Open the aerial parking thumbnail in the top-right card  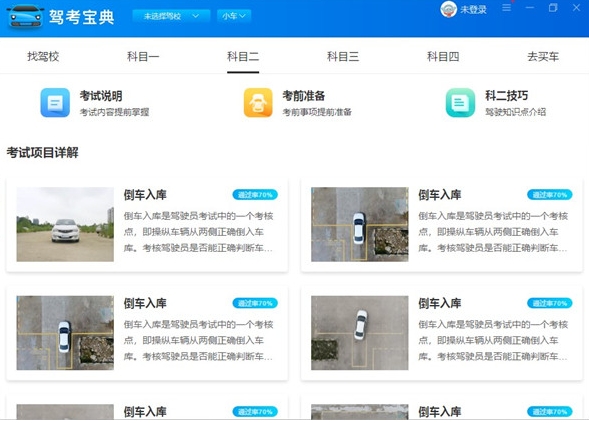click(359, 224)
